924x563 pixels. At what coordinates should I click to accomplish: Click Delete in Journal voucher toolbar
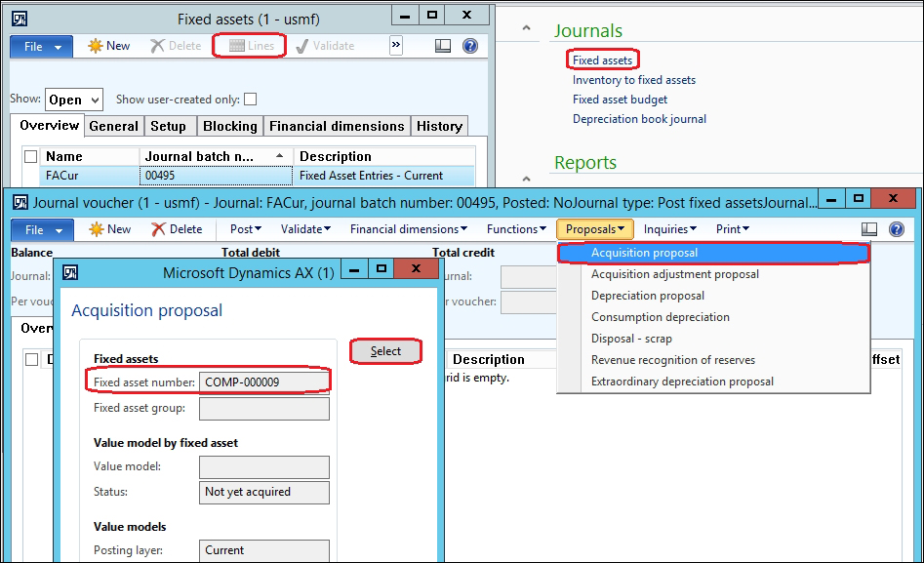(x=177, y=229)
